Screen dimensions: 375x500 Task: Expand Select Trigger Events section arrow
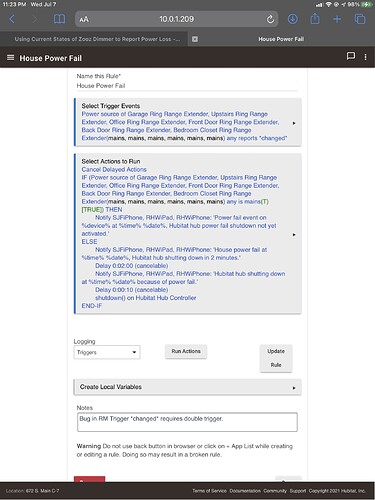point(294,123)
